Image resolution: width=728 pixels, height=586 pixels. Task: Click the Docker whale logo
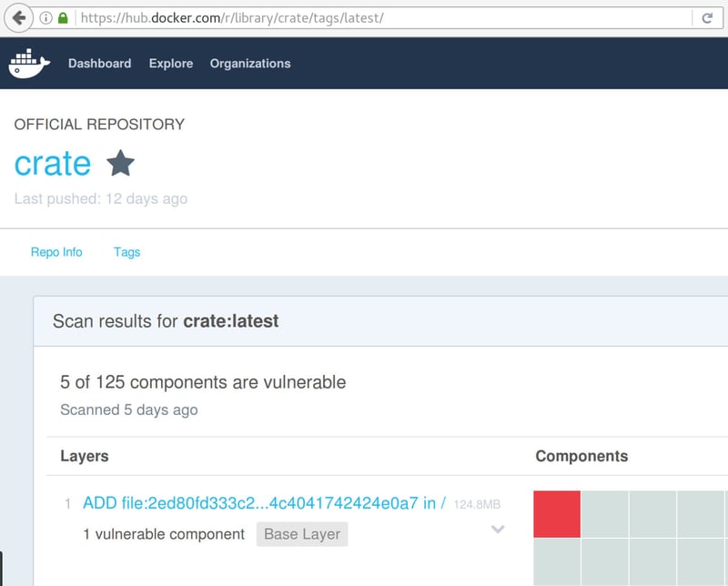[29, 64]
